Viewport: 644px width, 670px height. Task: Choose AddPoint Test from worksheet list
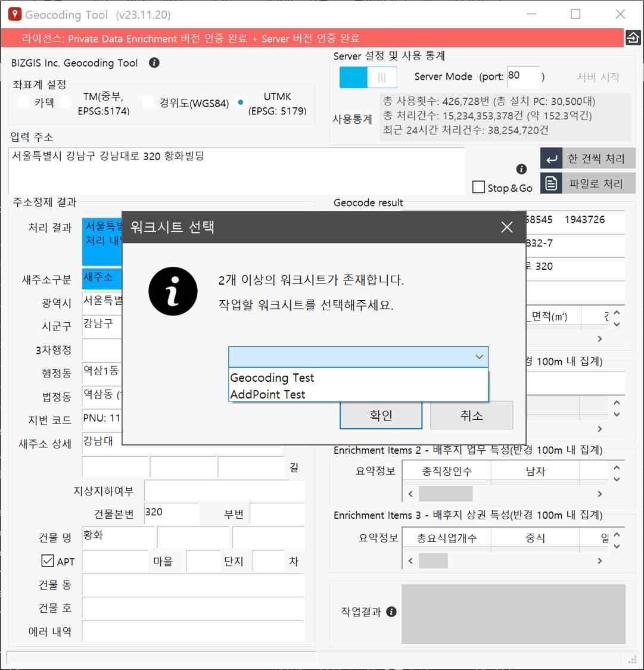point(358,394)
